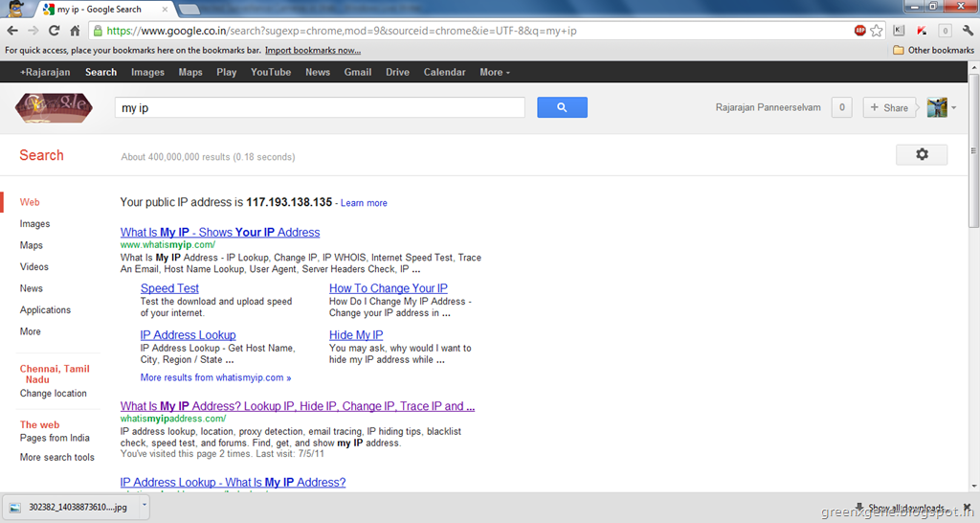Go forward using the browser forward arrow
The height and width of the screenshot is (523, 980).
click(33, 31)
